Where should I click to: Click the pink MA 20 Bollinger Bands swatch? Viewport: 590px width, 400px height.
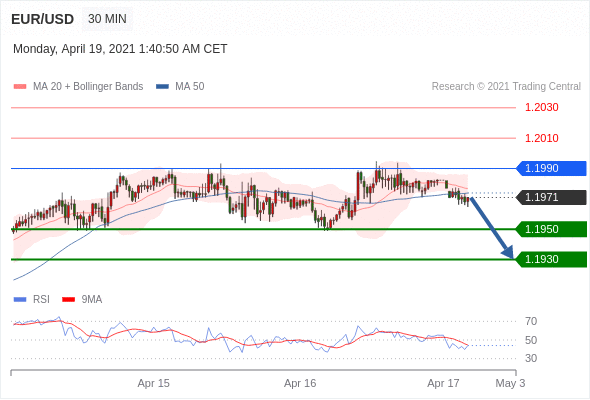pos(20,87)
